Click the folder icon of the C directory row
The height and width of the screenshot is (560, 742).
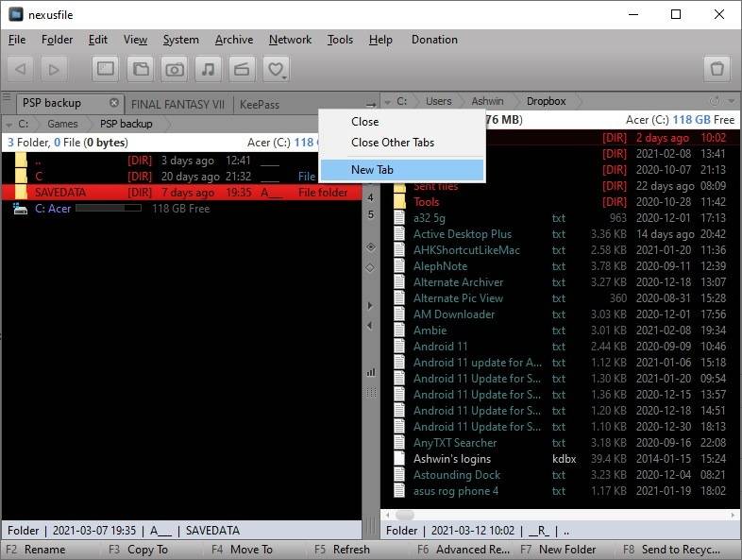21,176
